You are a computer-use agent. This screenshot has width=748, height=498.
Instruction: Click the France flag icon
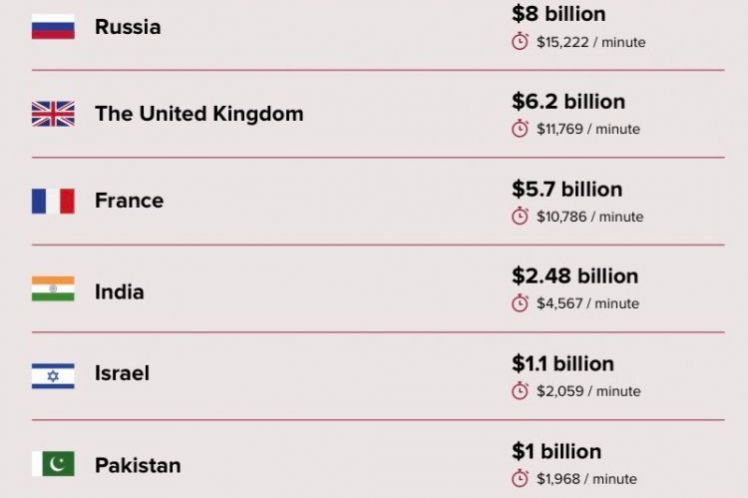tap(53, 201)
